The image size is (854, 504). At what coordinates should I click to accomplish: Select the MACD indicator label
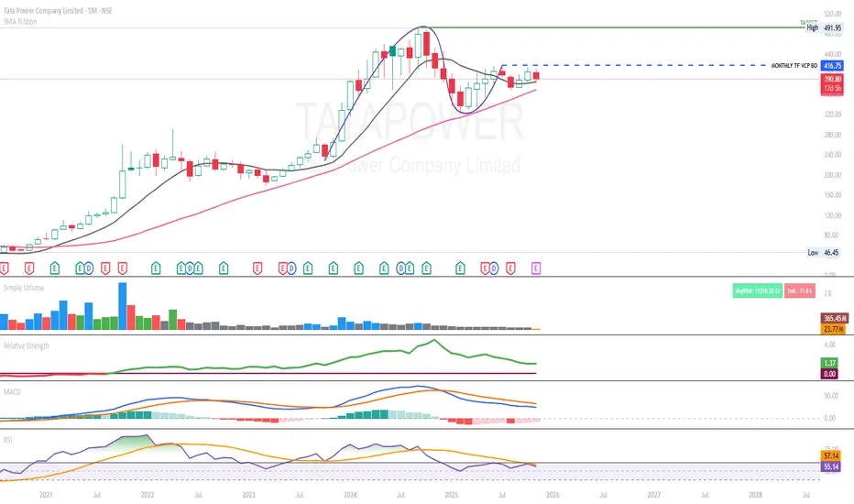(x=11, y=391)
